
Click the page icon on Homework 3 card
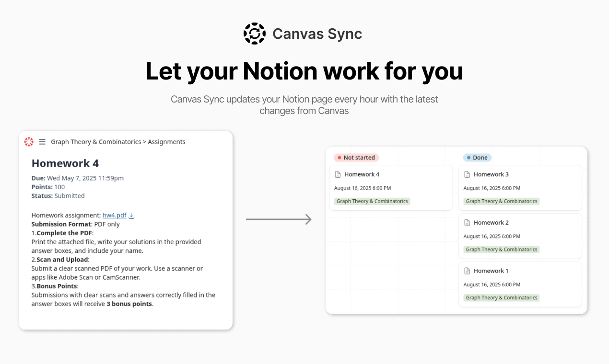pyautogui.click(x=467, y=174)
